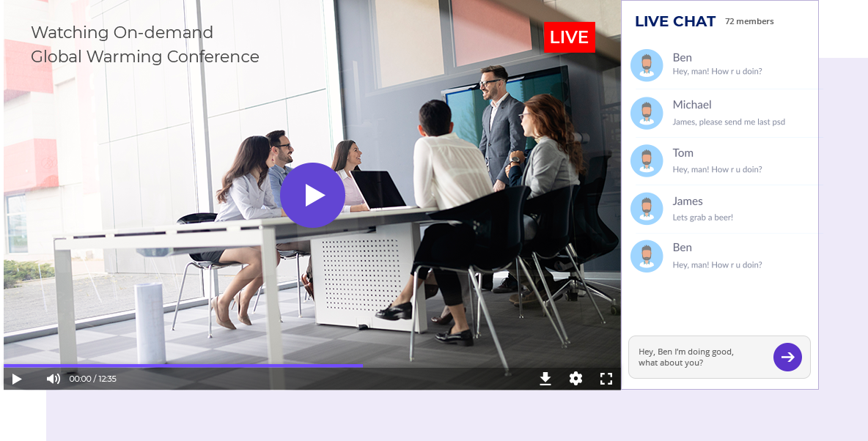Screen dimensions: 868x441
Task: Click the LIVE CHAT panel header
Action: click(675, 21)
